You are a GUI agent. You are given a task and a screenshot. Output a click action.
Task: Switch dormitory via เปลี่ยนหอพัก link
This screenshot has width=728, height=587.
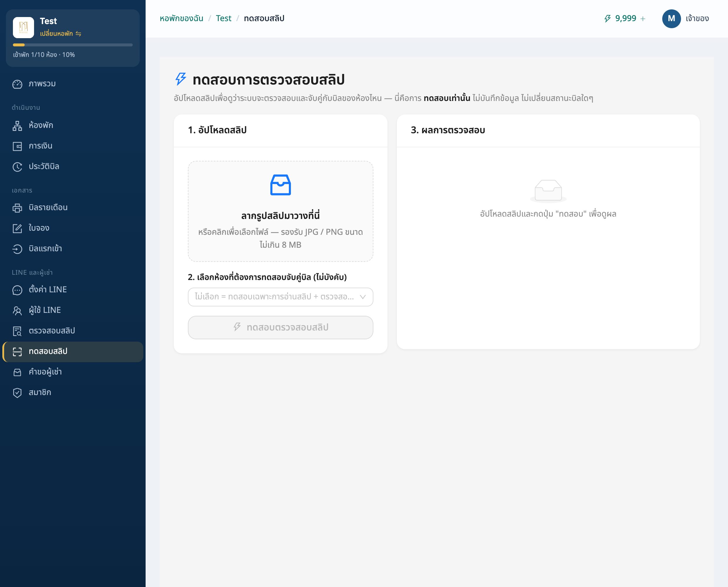pyautogui.click(x=60, y=33)
